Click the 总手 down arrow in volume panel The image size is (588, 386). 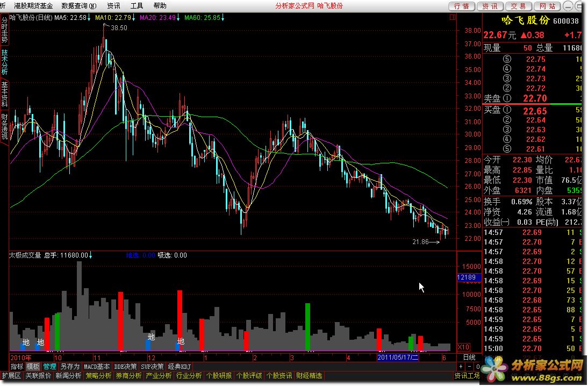[90, 255]
